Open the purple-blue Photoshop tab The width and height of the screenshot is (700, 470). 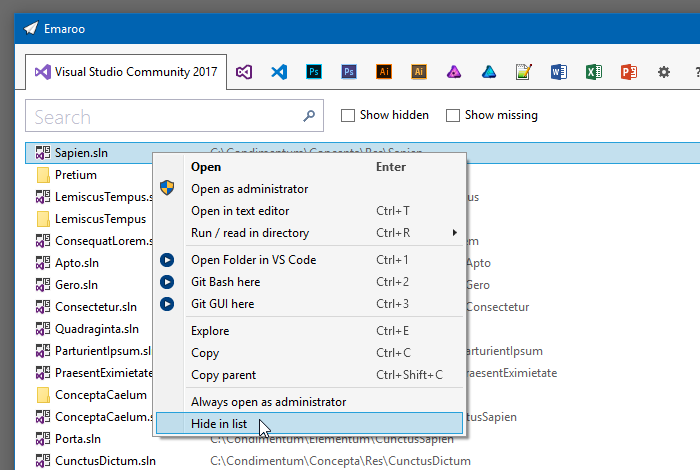pyautogui.click(x=349, y=72)
